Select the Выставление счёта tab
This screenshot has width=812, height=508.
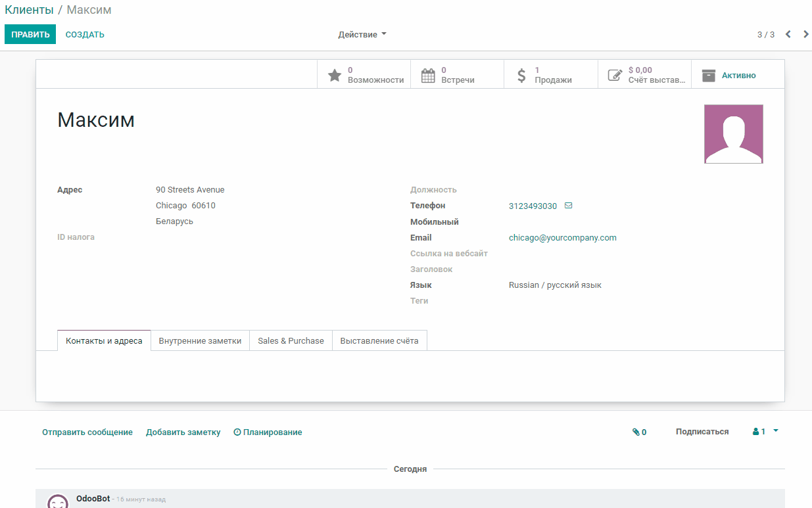coord(379,340)
